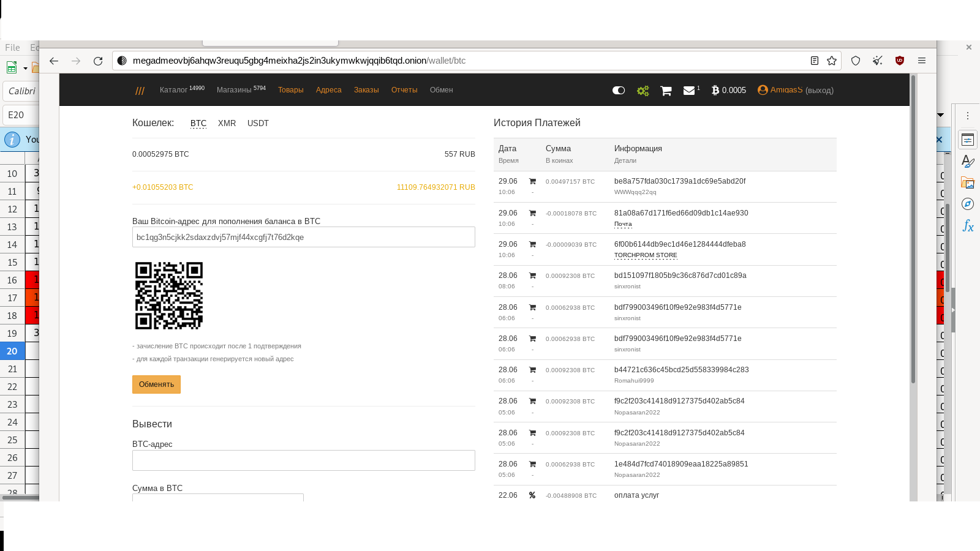
Task: Go back with the browser arrow
Action: click(x=54, y=61)
